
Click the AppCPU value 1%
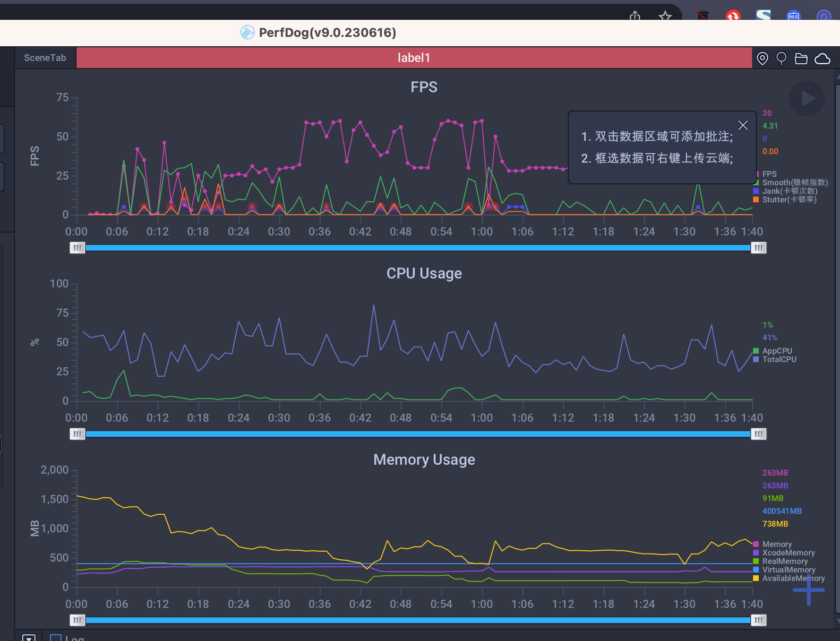(768, 325)
